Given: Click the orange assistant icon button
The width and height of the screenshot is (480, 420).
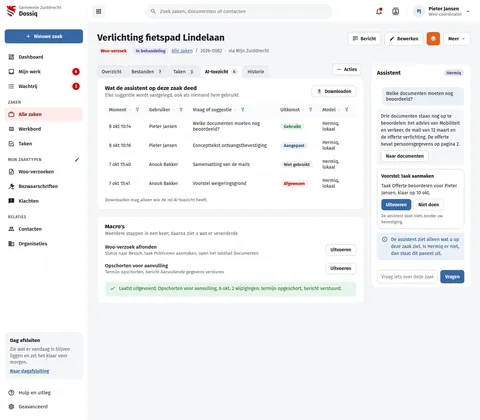Looking at the screenshot, I should (x=433, y=39).
